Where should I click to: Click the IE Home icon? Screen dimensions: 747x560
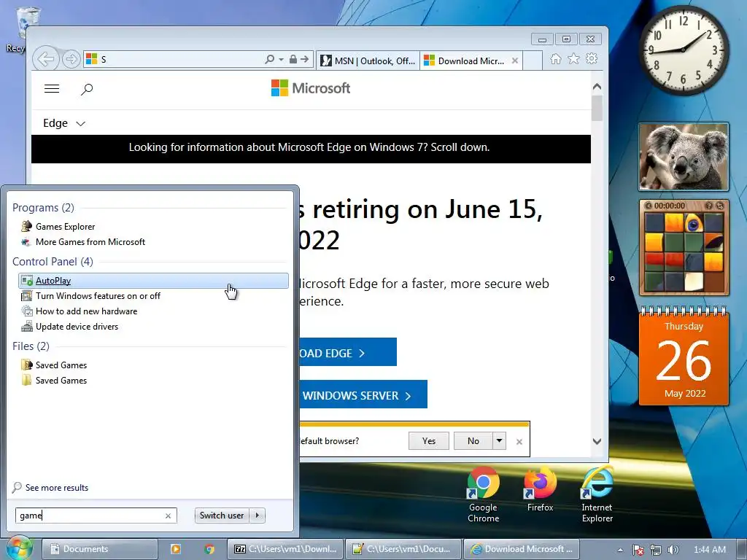tap(555, 58)
